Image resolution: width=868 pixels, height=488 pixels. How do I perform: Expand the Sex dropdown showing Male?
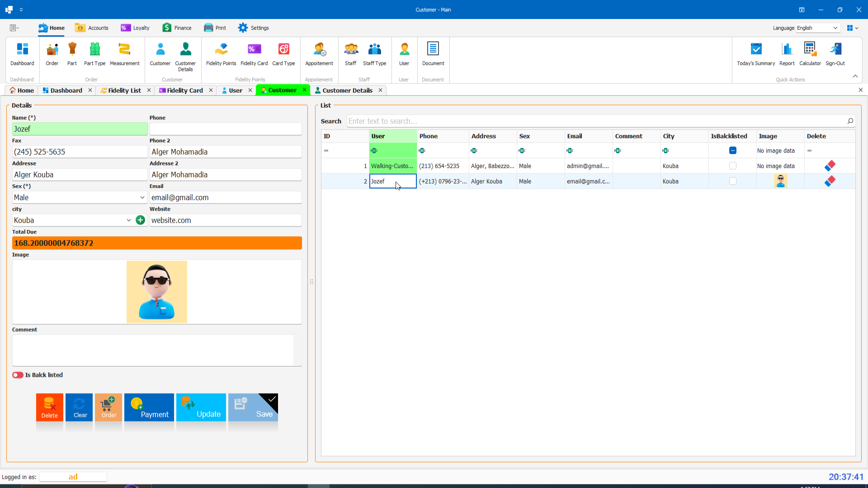tap(142, 197)
